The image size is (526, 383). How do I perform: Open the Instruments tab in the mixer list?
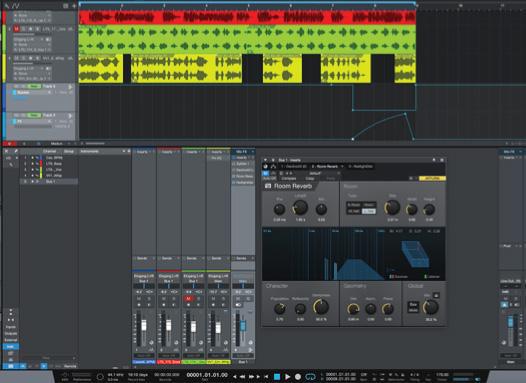(x=90, y=152)
